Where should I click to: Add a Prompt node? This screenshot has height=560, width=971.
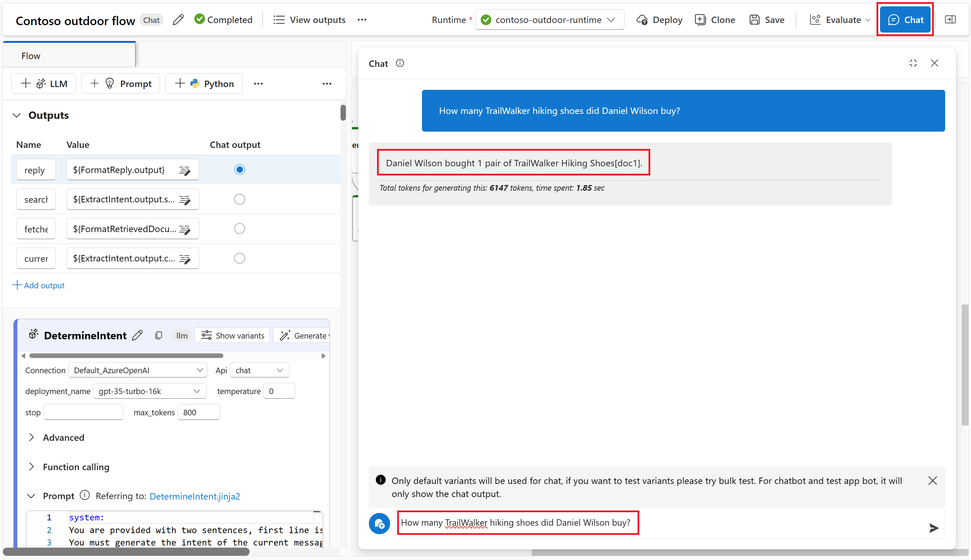(x=121, y=83)
